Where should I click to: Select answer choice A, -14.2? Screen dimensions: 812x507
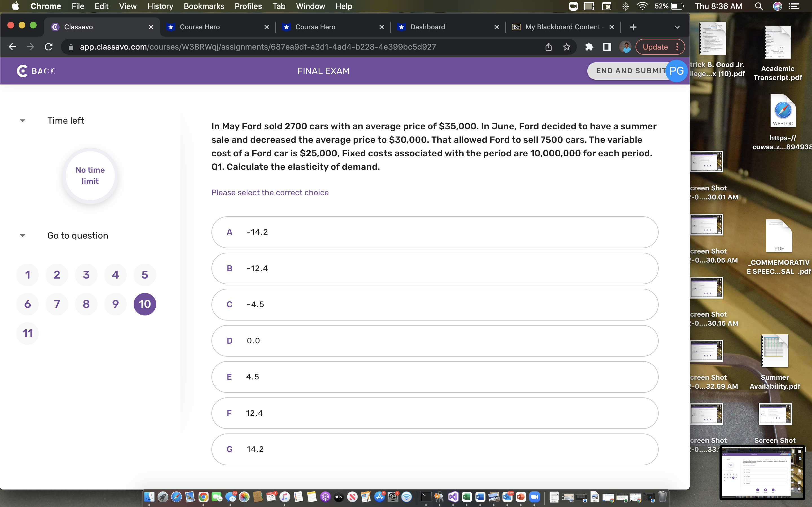click(x=434, y=232)
